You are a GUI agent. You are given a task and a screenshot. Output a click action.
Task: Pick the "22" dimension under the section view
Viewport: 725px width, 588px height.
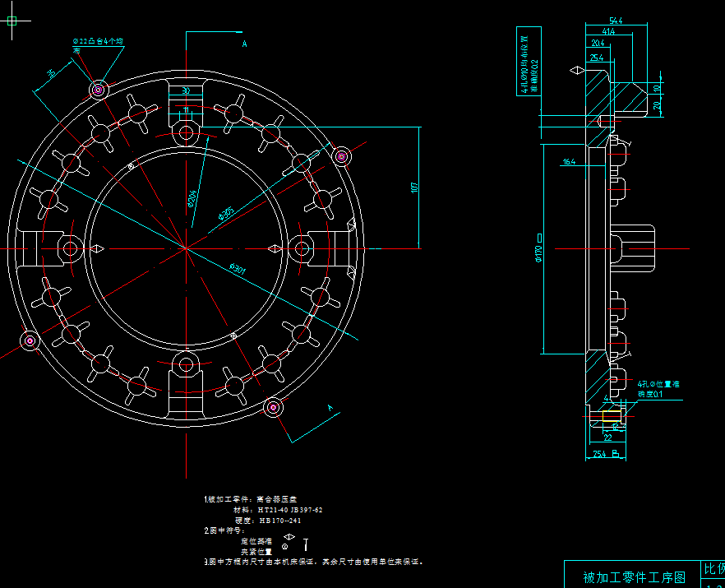(607, 438)
